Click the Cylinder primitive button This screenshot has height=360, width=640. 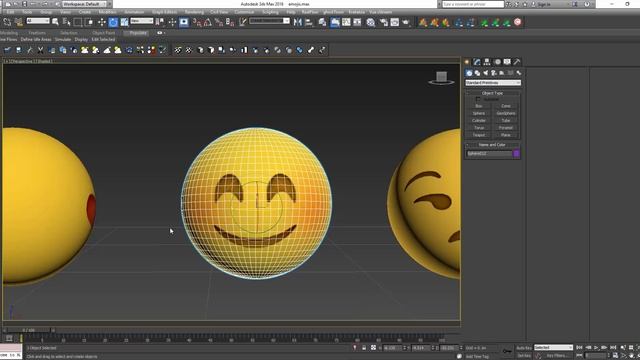click(x=479, y=121)
